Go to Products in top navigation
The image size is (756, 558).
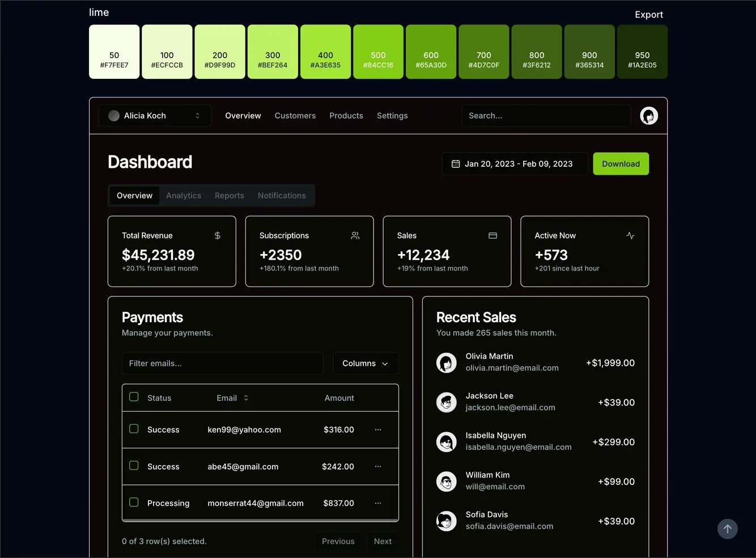point(346,116)
